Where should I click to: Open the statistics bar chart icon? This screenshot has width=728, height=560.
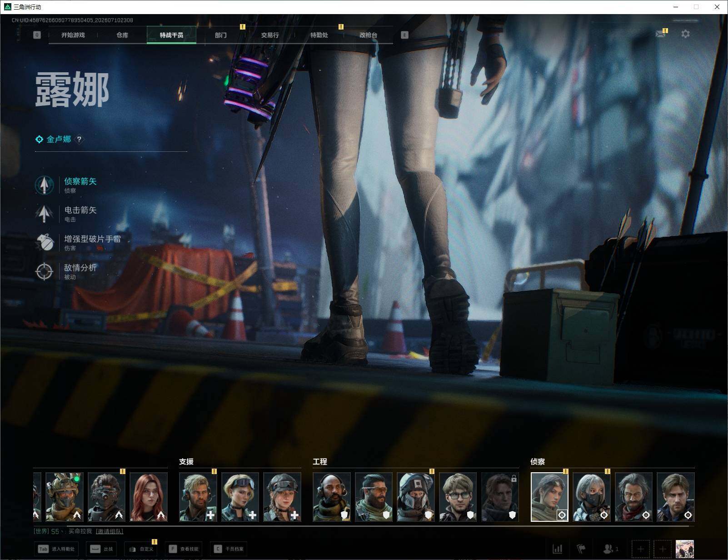pos(557,549)
